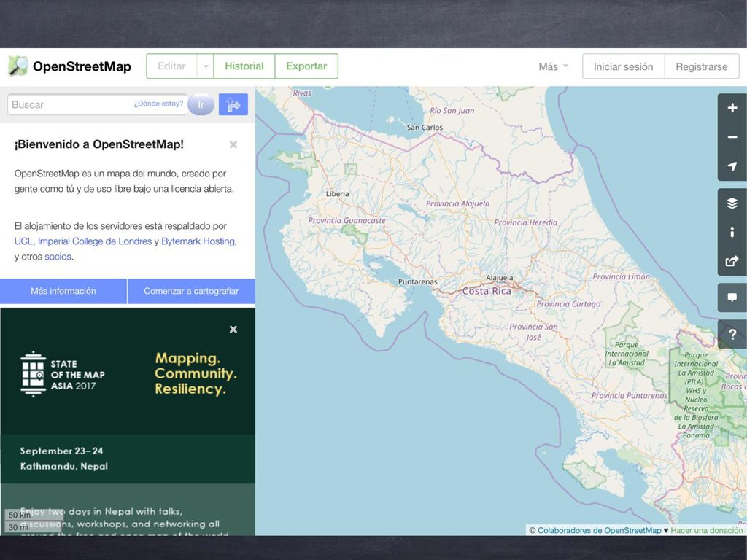The height and width of the screenshot is (560, 747).
Task: Click the Alajuela city label
Action: pyautogui.click(x=500, y=278)
